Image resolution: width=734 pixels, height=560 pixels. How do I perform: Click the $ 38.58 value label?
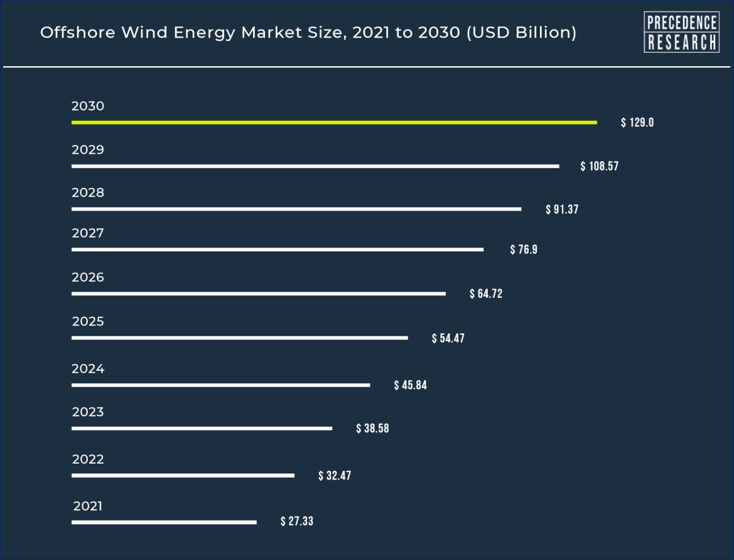click(372, 428)
